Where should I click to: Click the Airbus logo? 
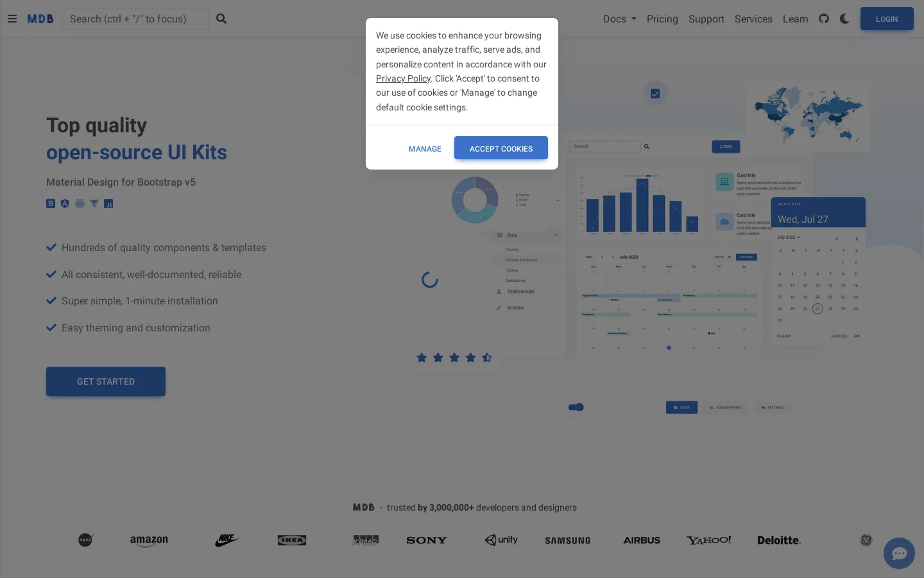642,540
